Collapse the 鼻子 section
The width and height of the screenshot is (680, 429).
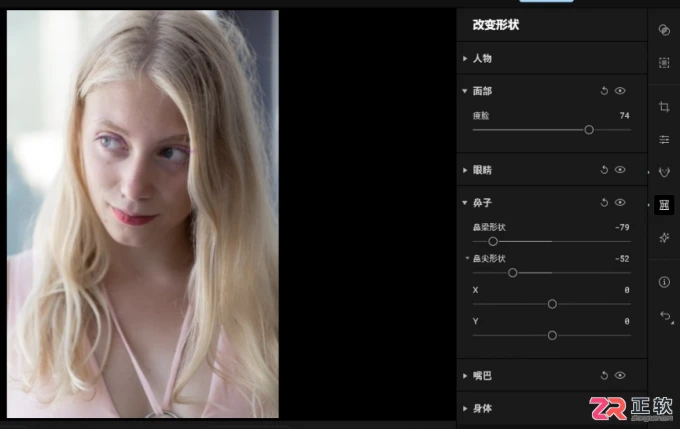465,203
